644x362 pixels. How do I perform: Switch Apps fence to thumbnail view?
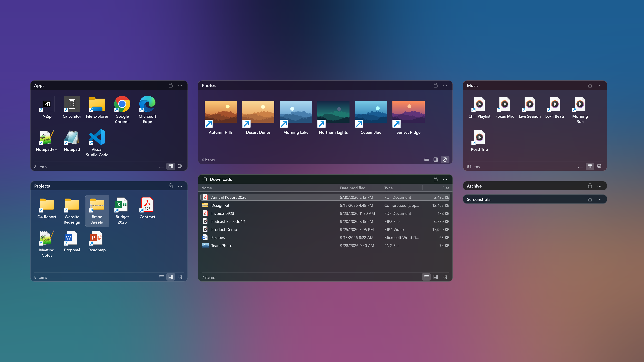(180, 166)
